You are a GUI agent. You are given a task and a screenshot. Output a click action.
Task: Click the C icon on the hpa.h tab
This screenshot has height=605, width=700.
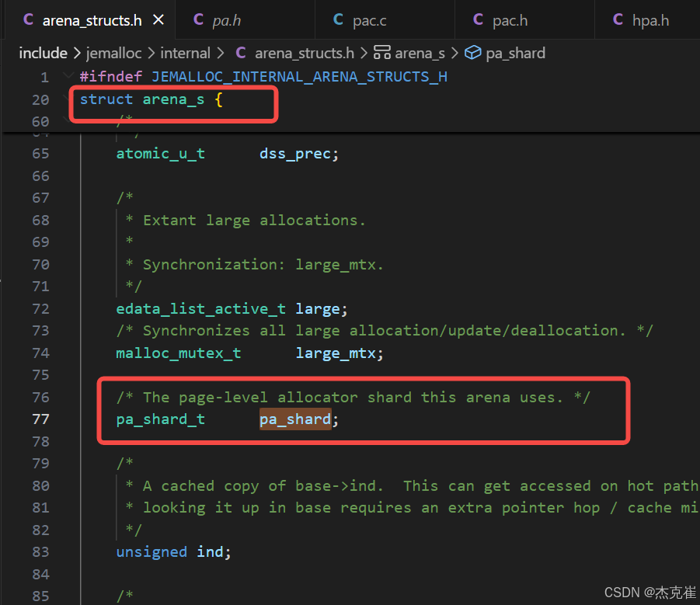(618, 19)
